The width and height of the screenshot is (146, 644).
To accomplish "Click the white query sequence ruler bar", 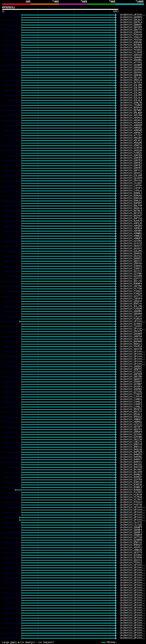I will tap(60, 10).
